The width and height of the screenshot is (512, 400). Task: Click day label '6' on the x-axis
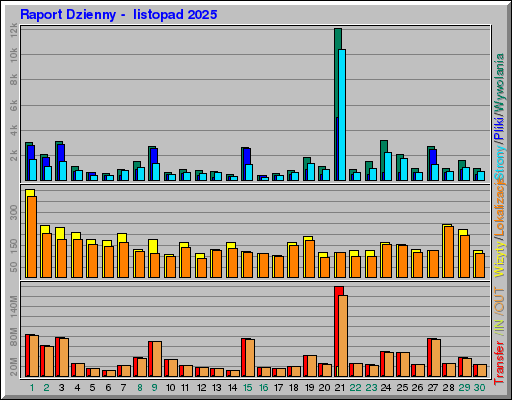(108, 388)
